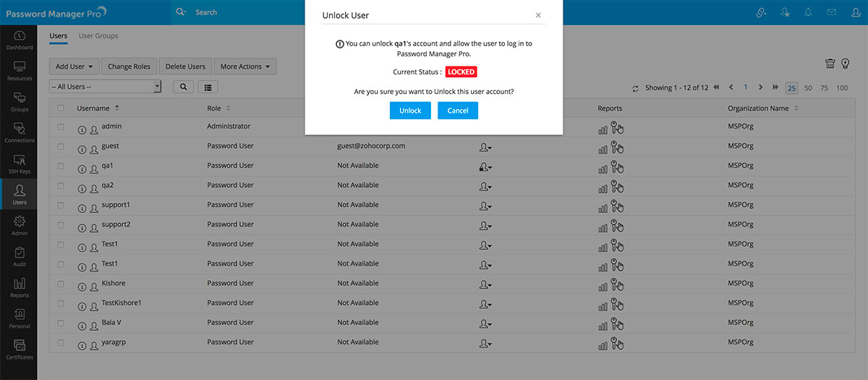
Task: Sort by the Username column arrows
Action: point(117,108)
